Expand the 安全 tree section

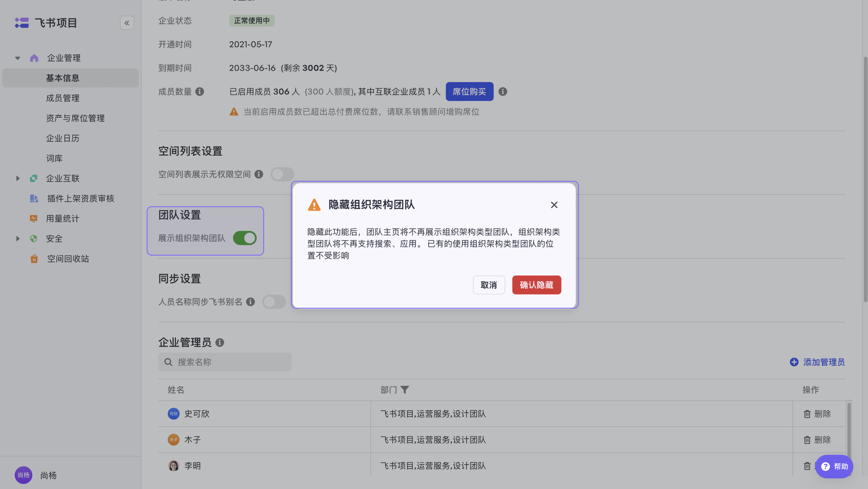point(18,238)
